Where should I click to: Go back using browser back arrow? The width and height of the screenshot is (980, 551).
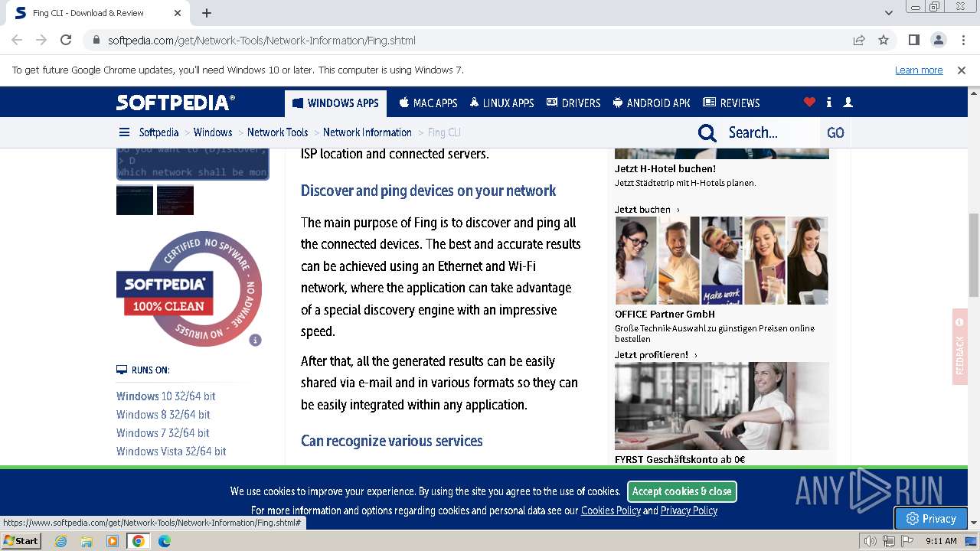[17, 41]
